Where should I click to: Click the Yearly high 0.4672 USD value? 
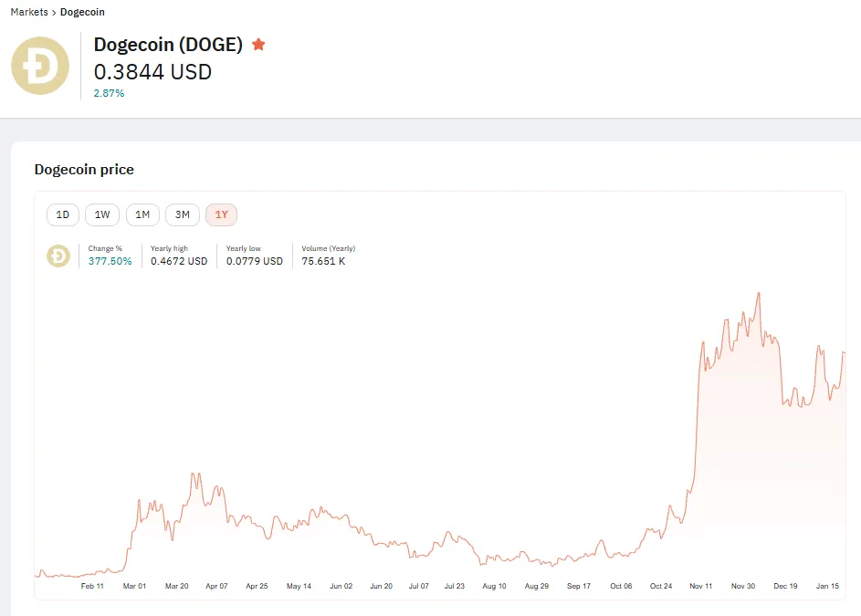(x=179, y=261)
